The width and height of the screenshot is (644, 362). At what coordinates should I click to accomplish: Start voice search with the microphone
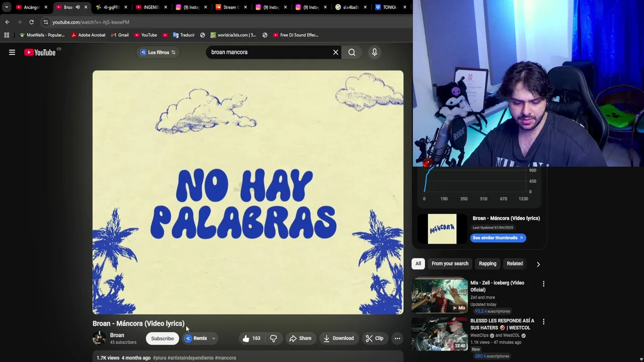pos(374,52)
